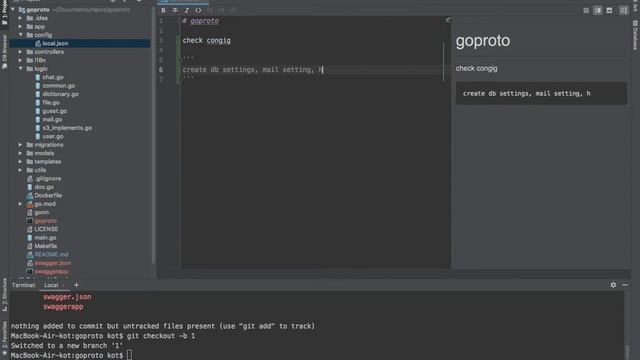Switch to editor and preview split view
Viewport: 640px width, 360px height.
point(598,11)
